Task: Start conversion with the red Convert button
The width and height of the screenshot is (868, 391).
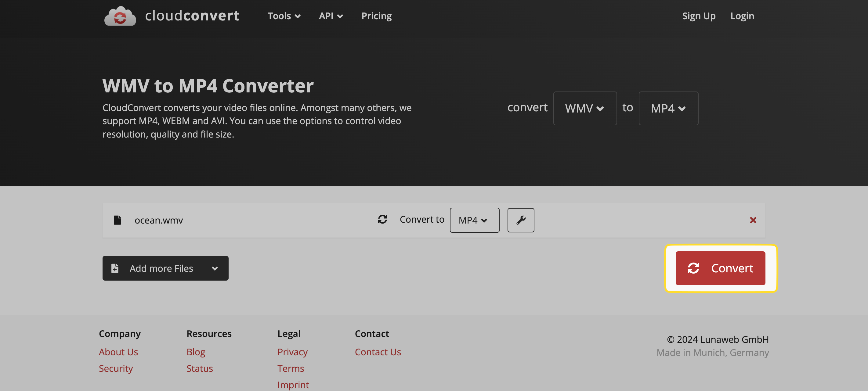Action: tap(720, 268)
